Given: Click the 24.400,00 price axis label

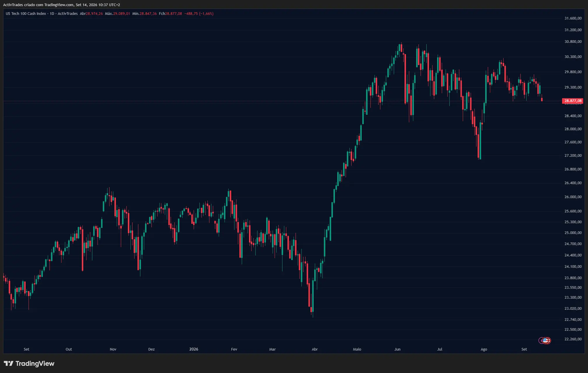Looking at the screenshot, I should coord(573,255).
